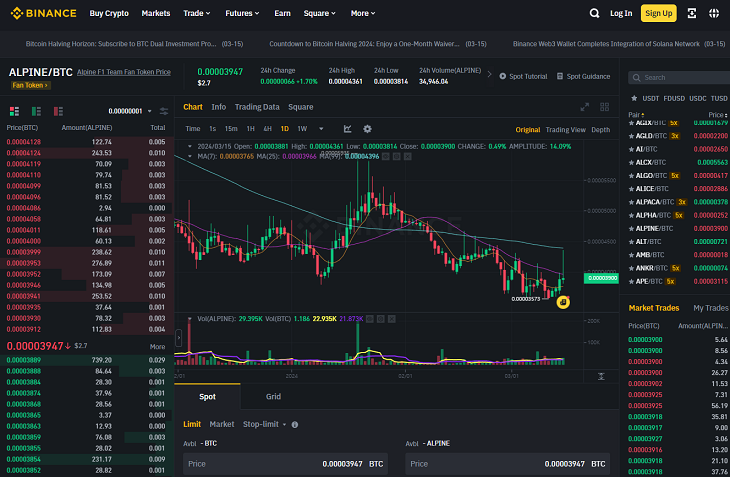
Task: Collapse the order book side panel handle
Action: [178, 338]
